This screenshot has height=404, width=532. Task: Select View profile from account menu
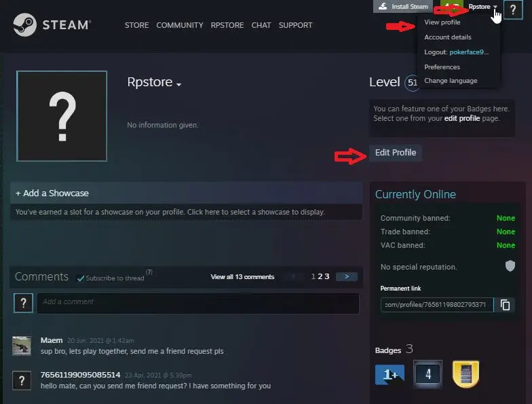442,22
